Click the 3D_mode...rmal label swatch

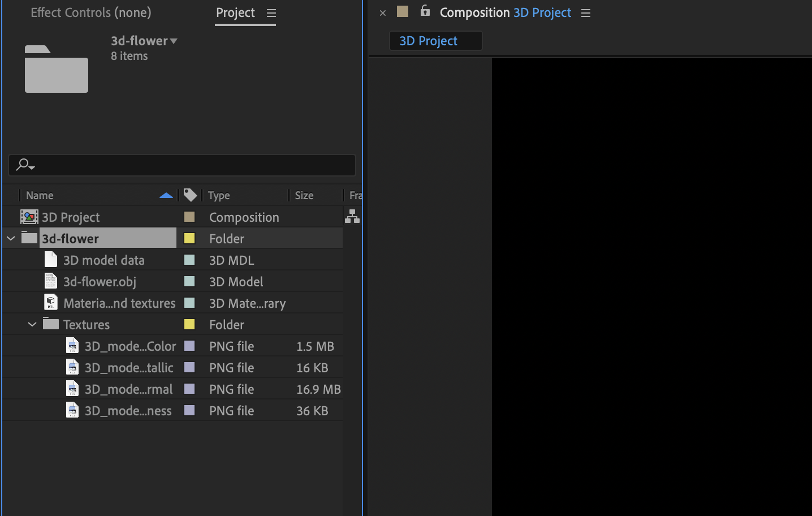click(189, 389)
